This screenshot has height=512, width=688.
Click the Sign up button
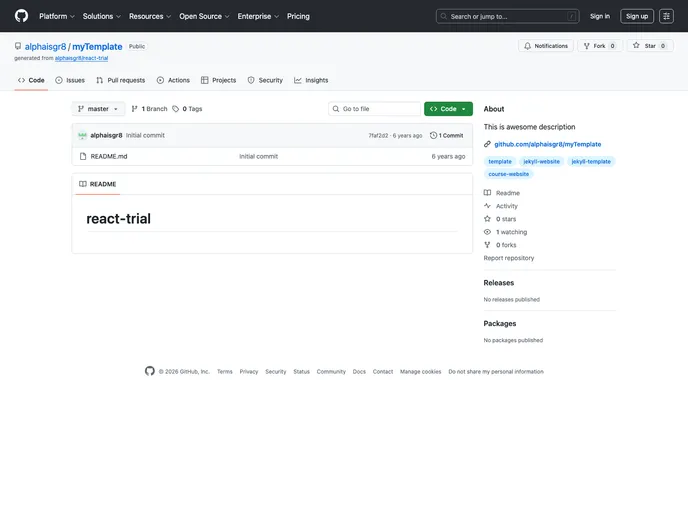tap(637, 16)
